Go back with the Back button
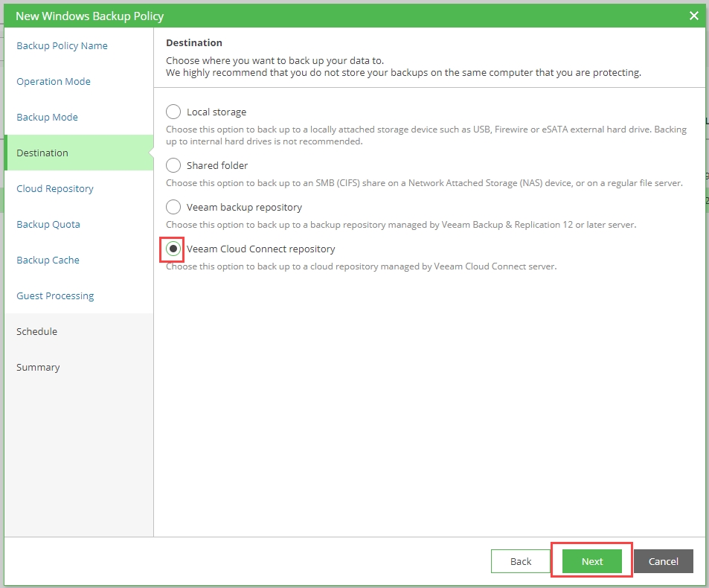The height and width of the screenshot is (588, 709). point(521,561)
